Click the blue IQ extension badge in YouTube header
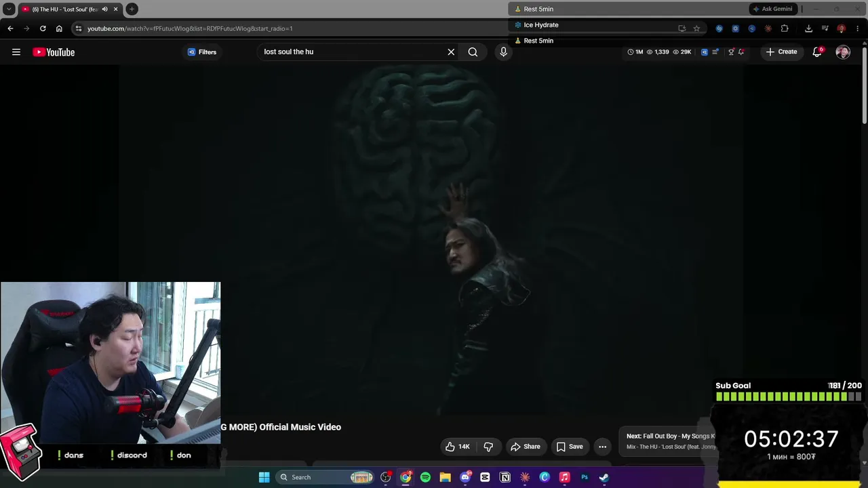Screen dimensions: 868x488 704,52
